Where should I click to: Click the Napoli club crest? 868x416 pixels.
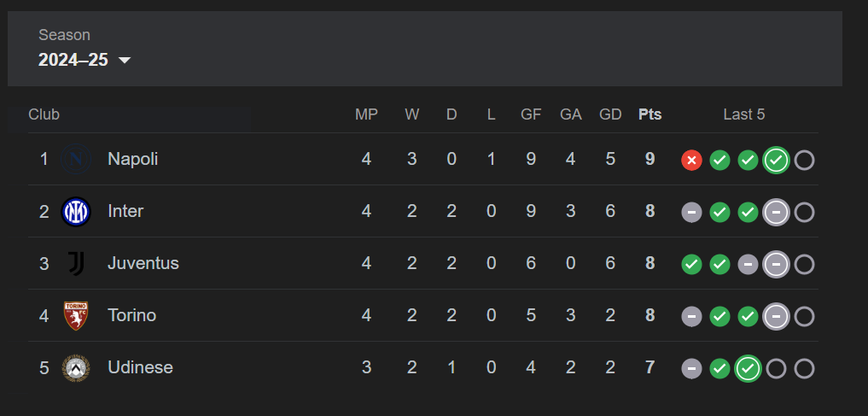(76, 160)
